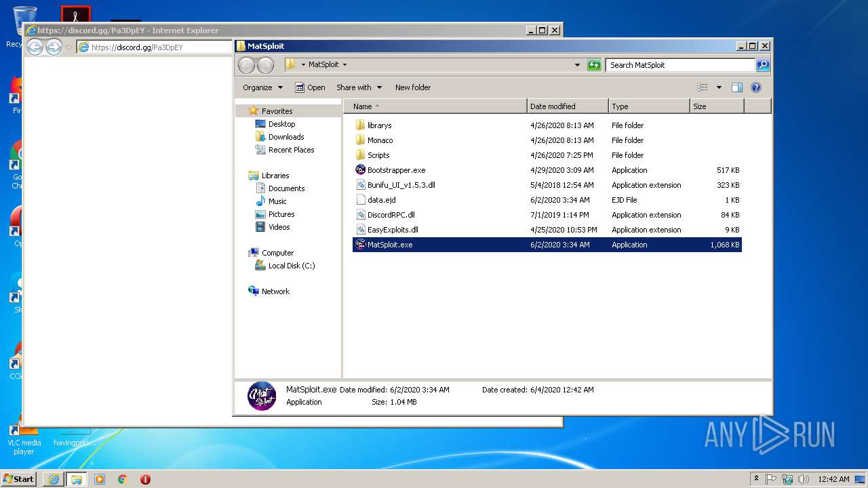Select MatSploit.exe application icon

click(360, 245)
